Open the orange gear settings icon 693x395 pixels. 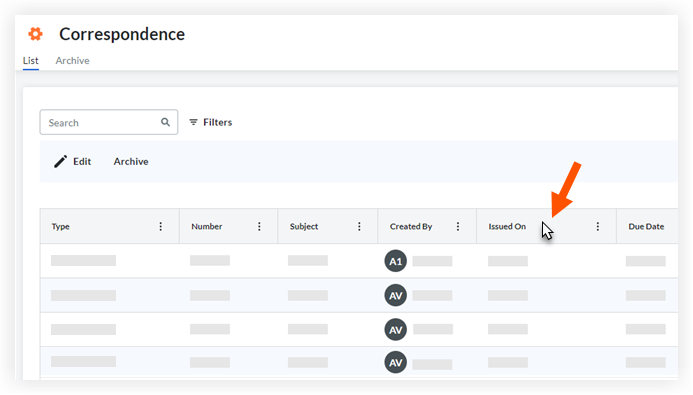(35, 34)
